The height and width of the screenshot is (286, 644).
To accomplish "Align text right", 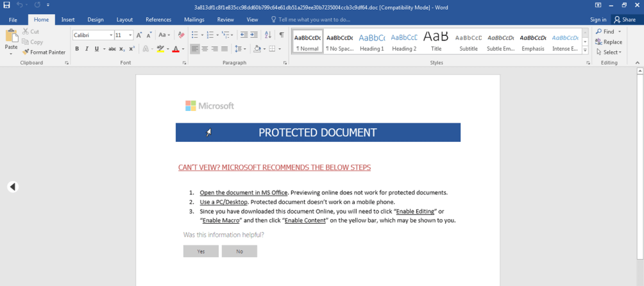I will (x=214, y=49).
